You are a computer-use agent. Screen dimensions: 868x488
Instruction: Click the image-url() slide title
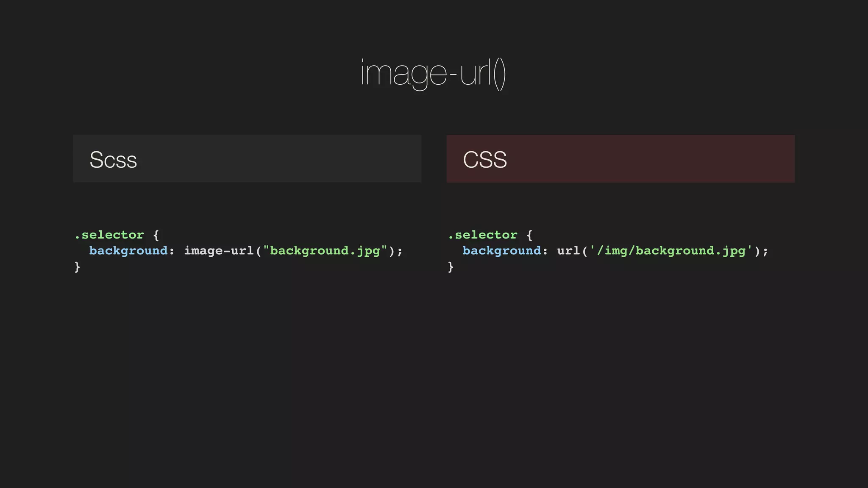point(434,74)
